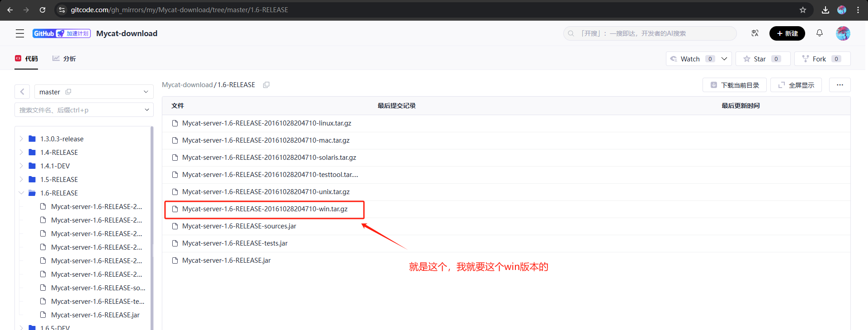Click Mycat-download breadcrumb link
The height and width of the screenshot is (330, 868).
pyautogui.click(x=187, y=85)
